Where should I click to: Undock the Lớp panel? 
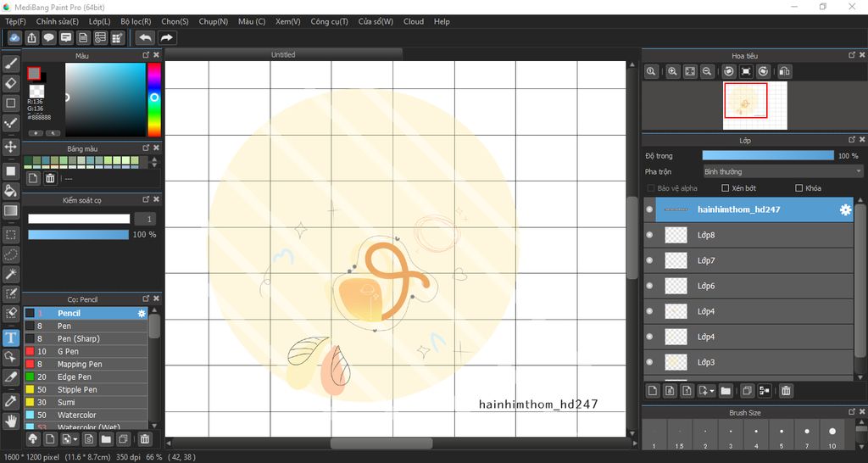(x=852, y=140)
